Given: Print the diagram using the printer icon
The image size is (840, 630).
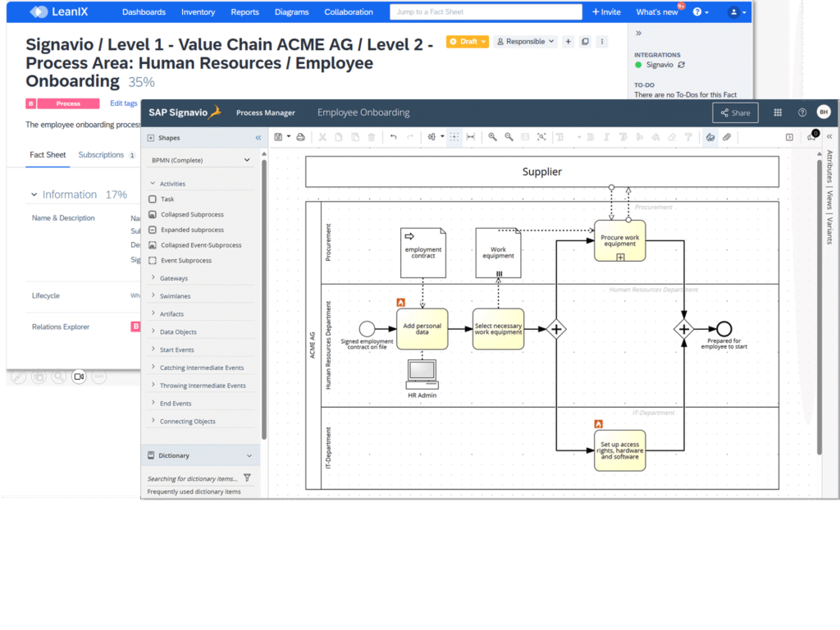Looking at the screenshot, I should (x=299, y=137).
